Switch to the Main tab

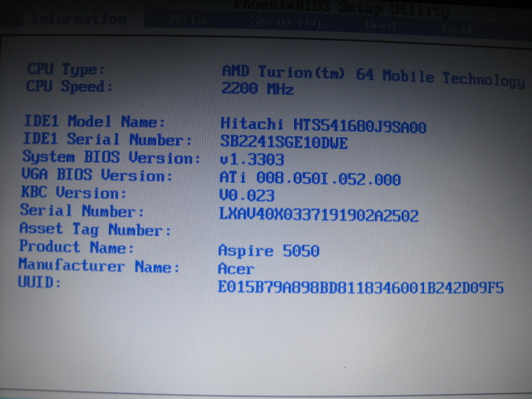[x=189, y=20]
